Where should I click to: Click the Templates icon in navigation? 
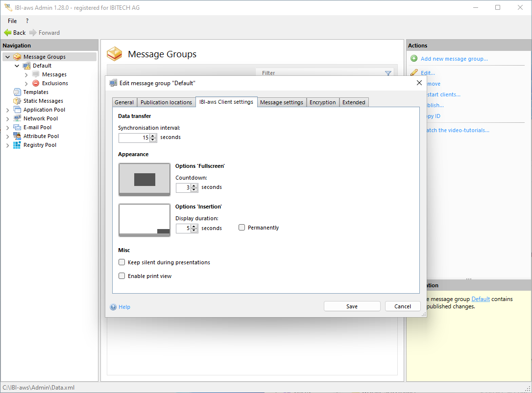point(17,92)
